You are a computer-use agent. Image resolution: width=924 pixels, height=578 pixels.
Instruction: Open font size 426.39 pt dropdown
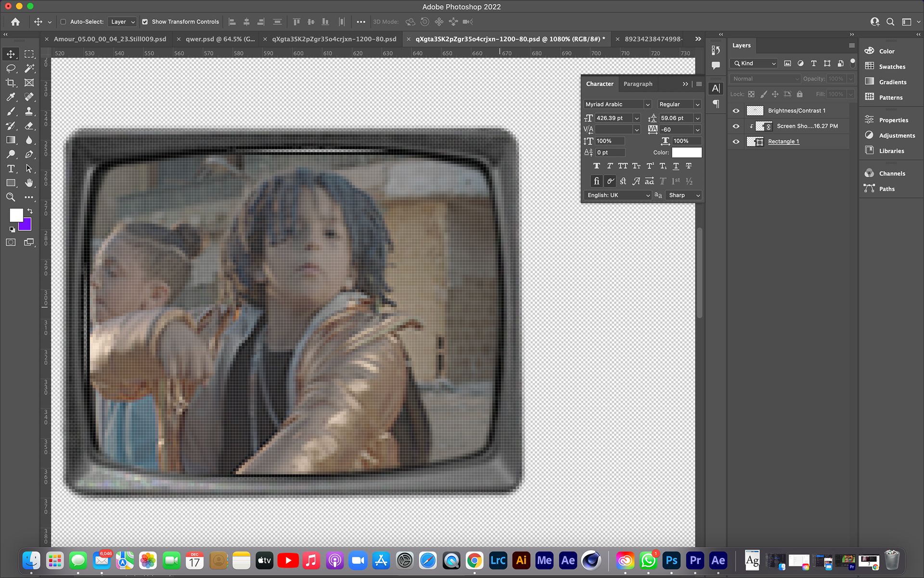(637, 118)
